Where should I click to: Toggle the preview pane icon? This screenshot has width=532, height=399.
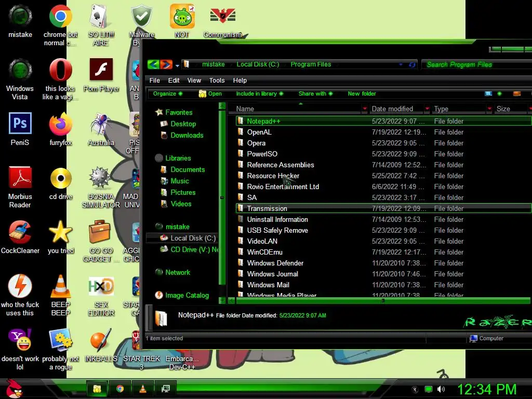517,94
